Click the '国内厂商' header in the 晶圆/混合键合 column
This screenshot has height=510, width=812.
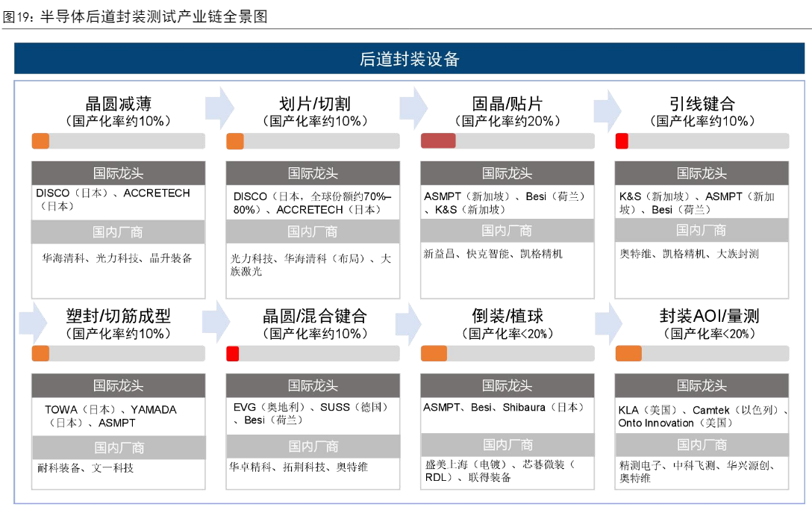point(313,447)
